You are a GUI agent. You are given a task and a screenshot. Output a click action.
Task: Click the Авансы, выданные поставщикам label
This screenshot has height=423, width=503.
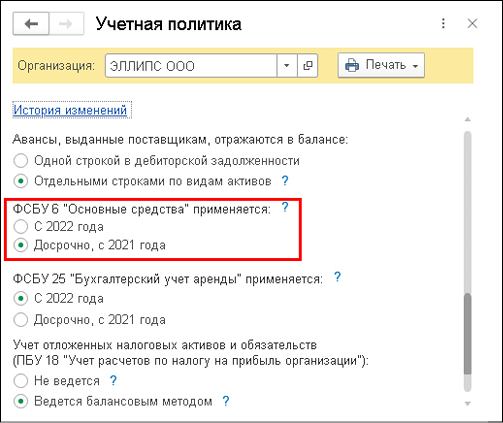(180, 140)
